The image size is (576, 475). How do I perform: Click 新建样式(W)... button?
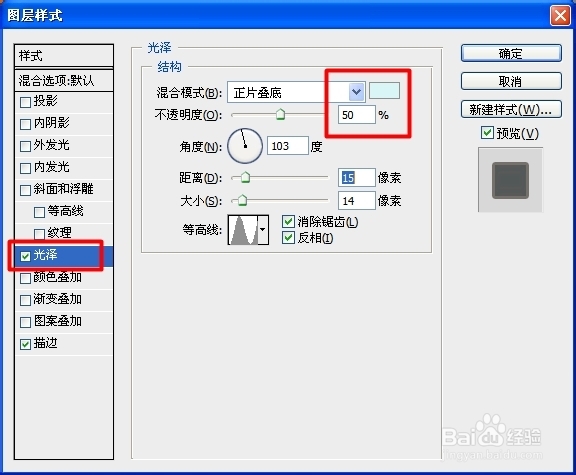click(x=511, y=109)
